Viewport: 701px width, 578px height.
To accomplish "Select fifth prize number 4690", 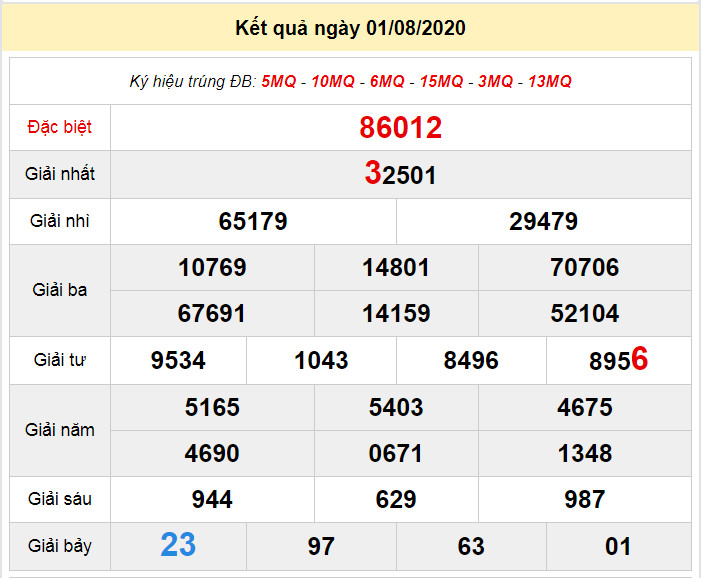I will coord(212,453).
